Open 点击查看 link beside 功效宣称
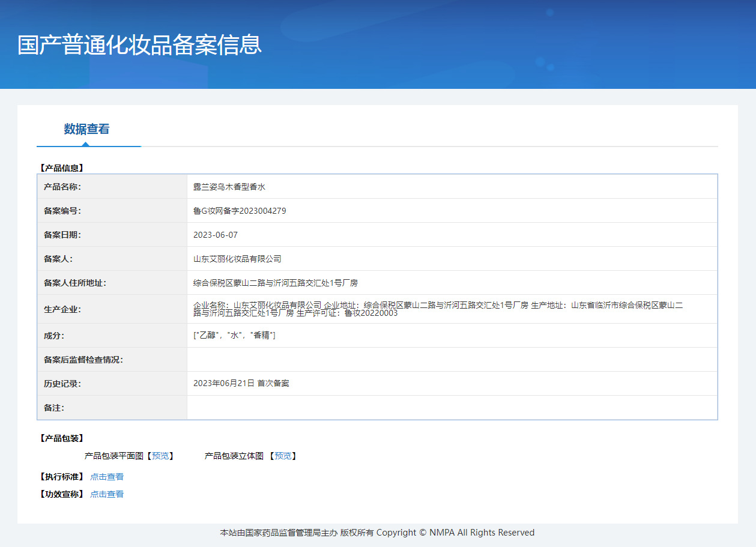The height and width of the screenshot is (547, 756). (107, 494)
